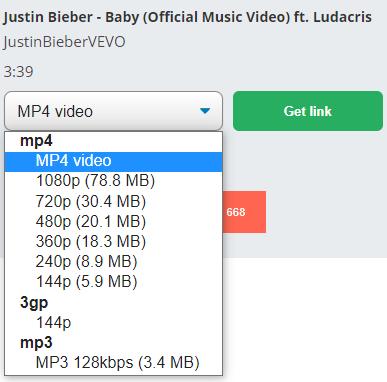Open the MP4 video format dropdown
This screenshot has height=382, width=387.
point(113,111)
